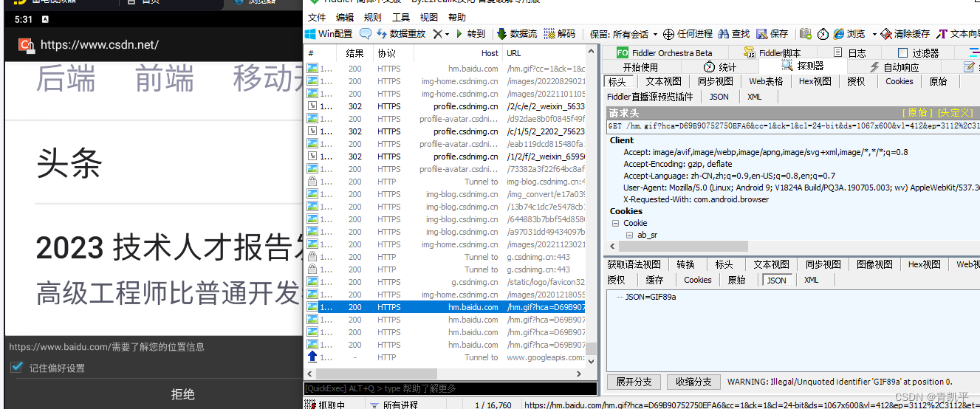
Task: Select the request TextView (文本视图) tab
Action: (663, 81)
